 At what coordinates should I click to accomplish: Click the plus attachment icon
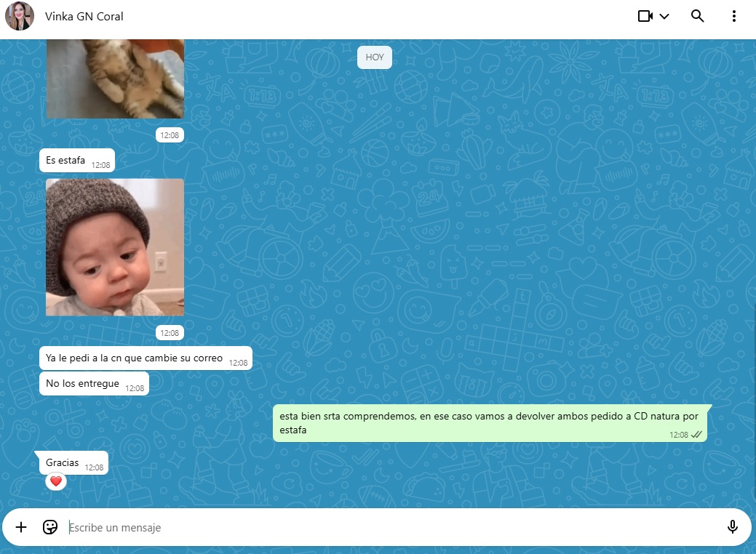click(21, 527)
